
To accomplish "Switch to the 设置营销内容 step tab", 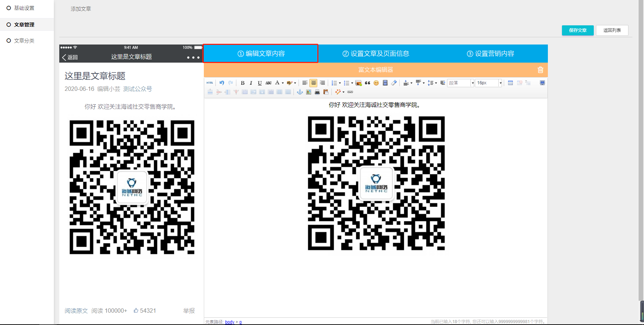I will click(490, 54).
